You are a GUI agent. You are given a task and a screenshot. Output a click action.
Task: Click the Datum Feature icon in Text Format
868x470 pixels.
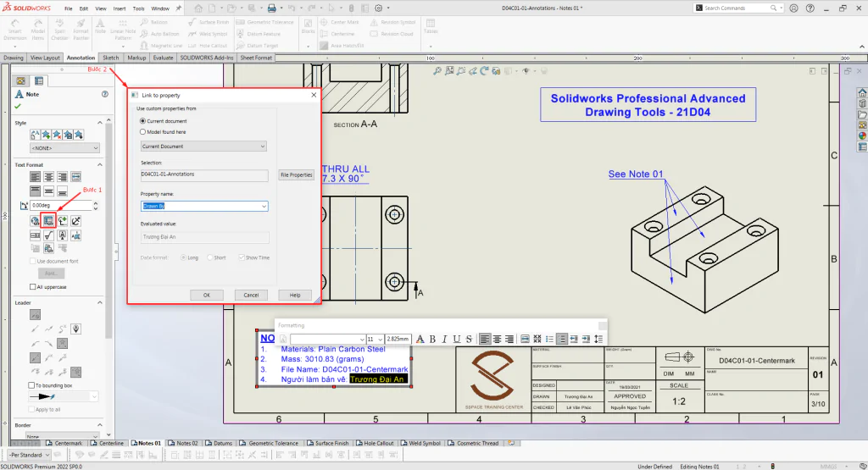[63, 235]
